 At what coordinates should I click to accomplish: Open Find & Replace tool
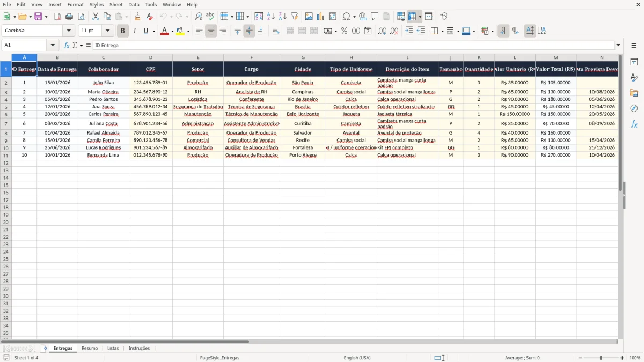(x=199, y=17)
